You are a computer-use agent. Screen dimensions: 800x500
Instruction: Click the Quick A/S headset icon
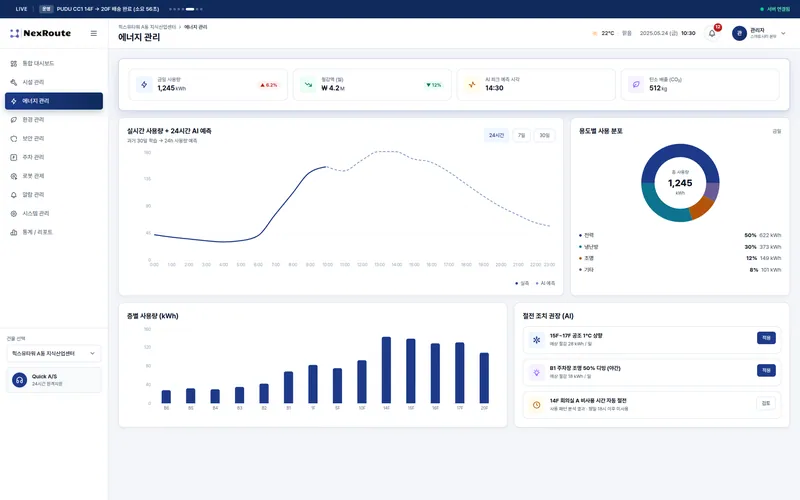tap(19, 380)
